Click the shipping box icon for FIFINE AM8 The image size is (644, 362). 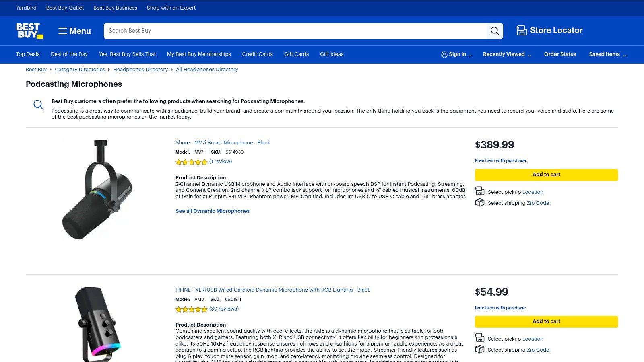pyautogui.click(x=480, y=349)
